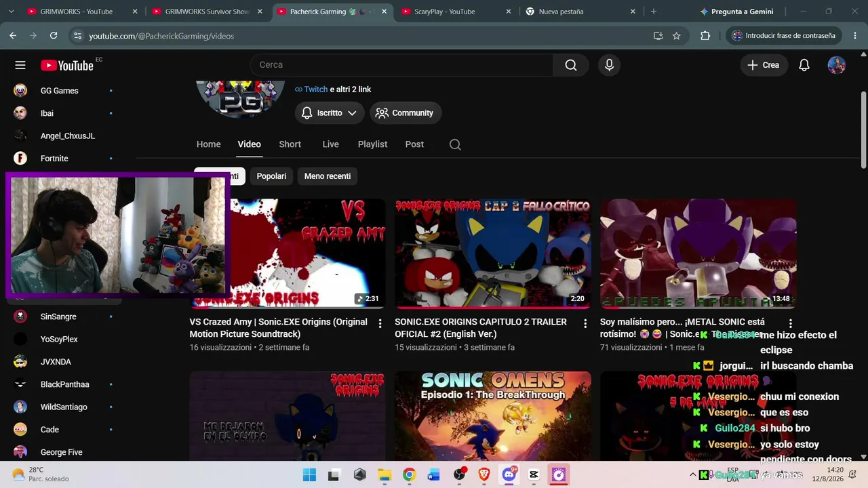868x488 pixels.
Task: Search within the channel using magnifier icon
Action: tap(455, 144)
